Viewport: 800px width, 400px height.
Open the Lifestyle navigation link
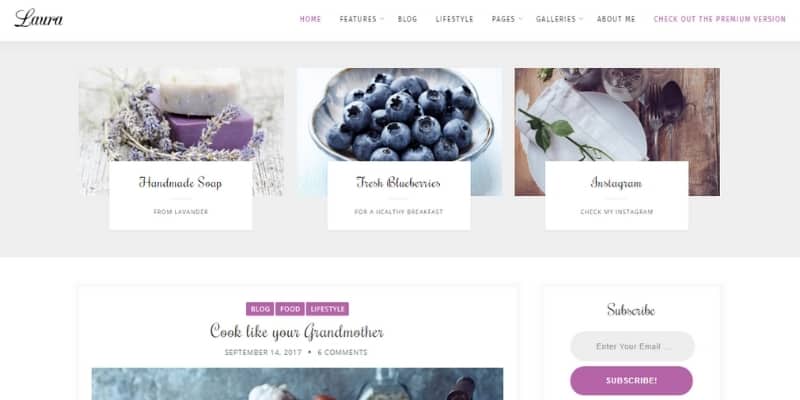454,19
